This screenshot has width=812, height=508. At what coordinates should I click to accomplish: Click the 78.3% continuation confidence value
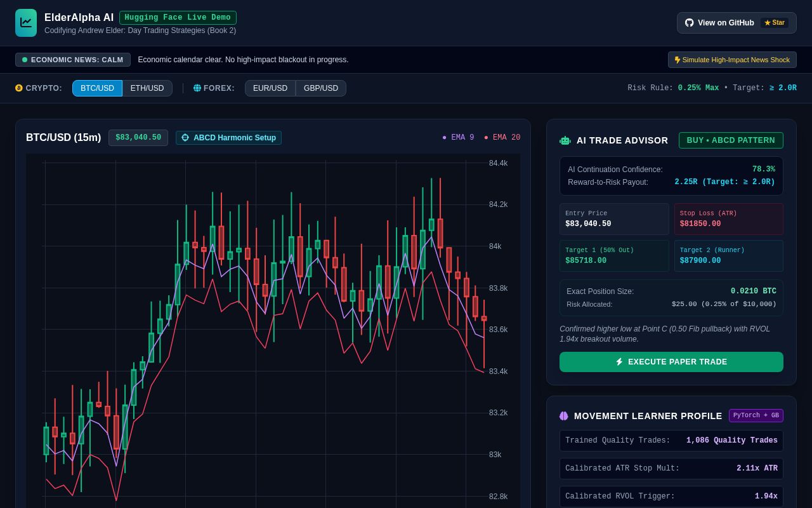point(764,170)
